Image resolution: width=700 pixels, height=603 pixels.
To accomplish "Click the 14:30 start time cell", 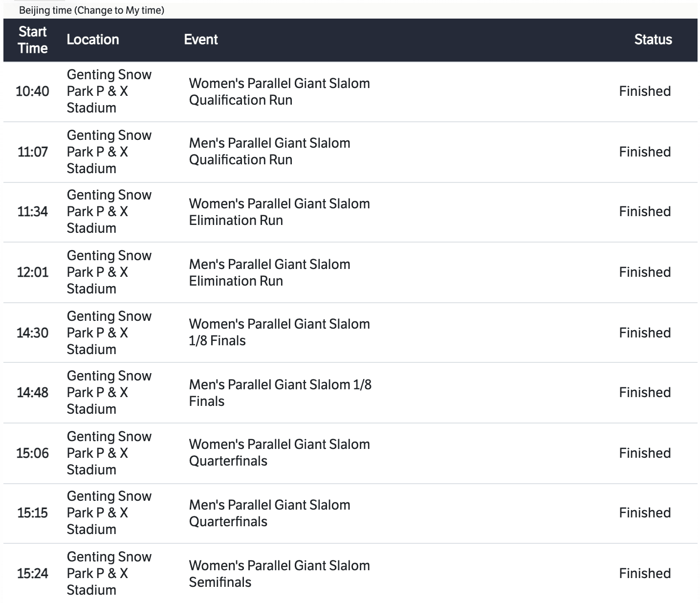I will [x=32, y=333].
